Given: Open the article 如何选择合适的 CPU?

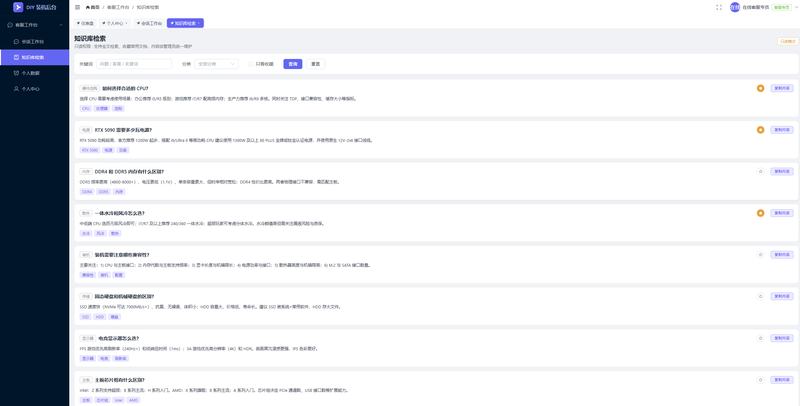Looking at the screenshot, I should [125, 88].
